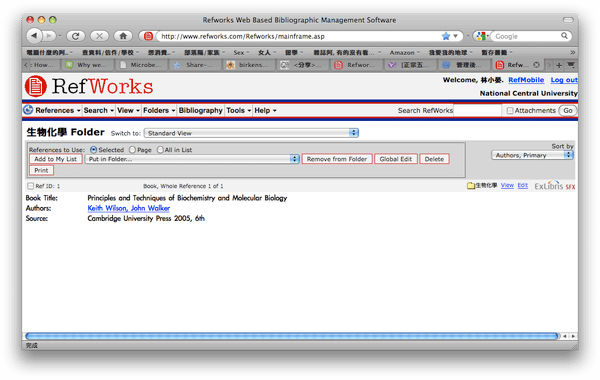Open the View menu

(128, 110)
